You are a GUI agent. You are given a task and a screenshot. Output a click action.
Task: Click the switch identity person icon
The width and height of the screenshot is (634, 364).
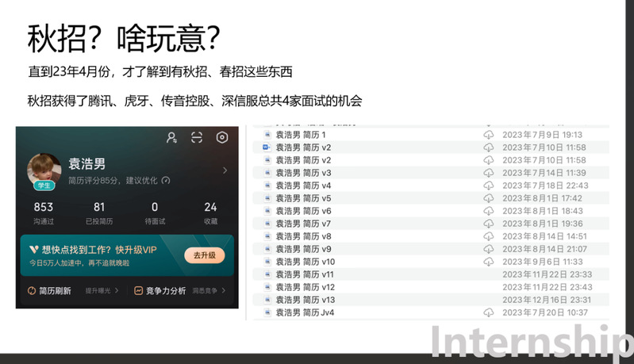pyautogui.click(x=172, y=138)
